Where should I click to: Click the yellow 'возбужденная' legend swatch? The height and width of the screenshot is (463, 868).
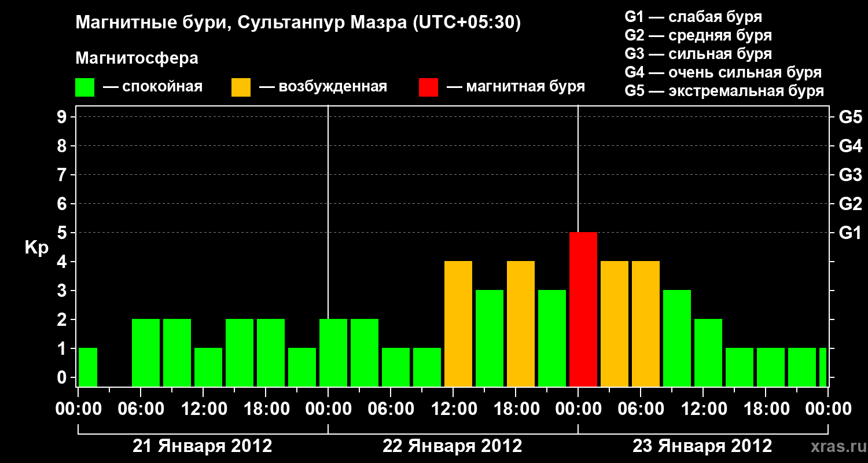(x=241, y=87)
